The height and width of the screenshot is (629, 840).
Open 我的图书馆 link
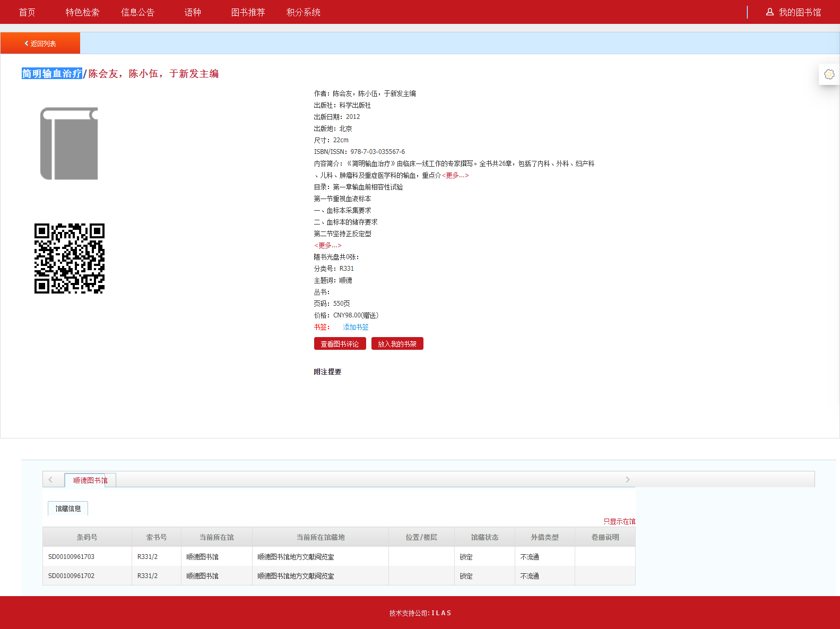pyautogui.click(x=800, y=12)
